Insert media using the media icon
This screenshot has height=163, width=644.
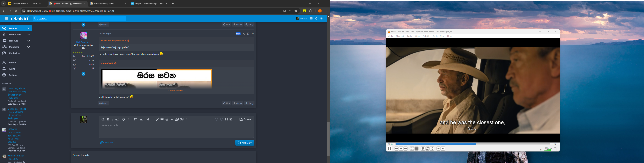[x=177, y=119]
